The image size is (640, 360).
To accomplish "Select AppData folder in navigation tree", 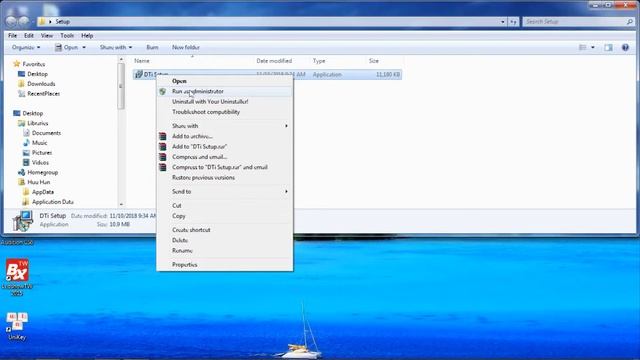I will [x=42, y=192].
